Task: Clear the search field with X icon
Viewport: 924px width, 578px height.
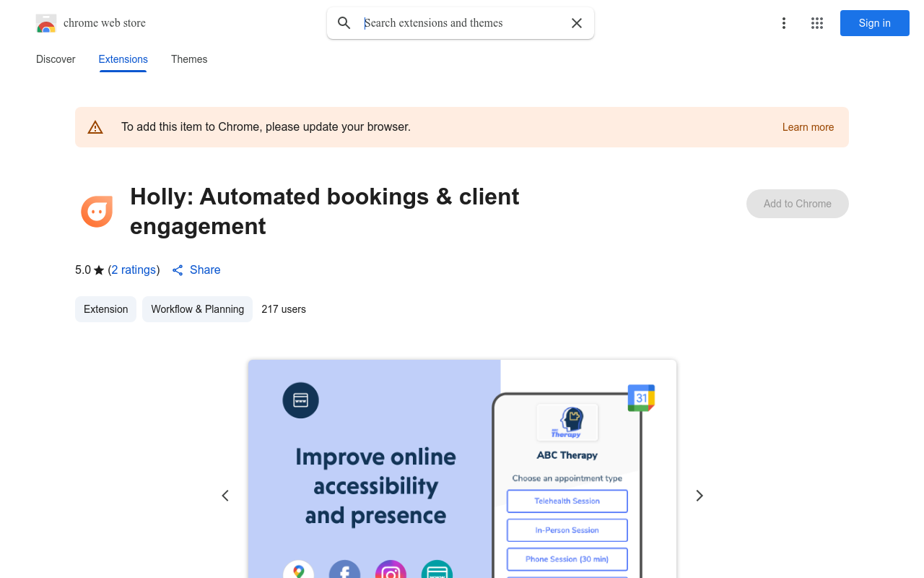Action: point(577,23)
